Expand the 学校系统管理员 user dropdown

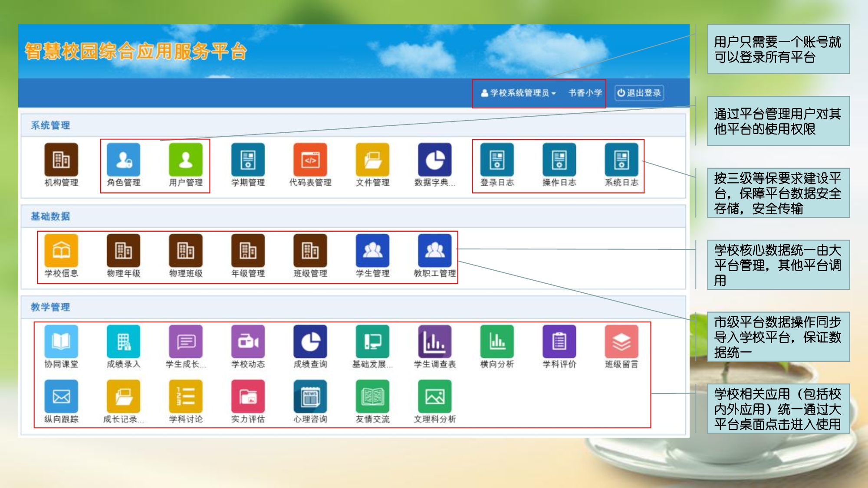pos(519,93)
